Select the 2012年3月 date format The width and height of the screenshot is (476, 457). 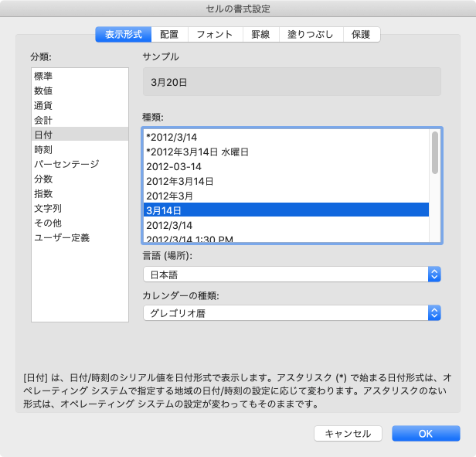click(x=169, y=196)
